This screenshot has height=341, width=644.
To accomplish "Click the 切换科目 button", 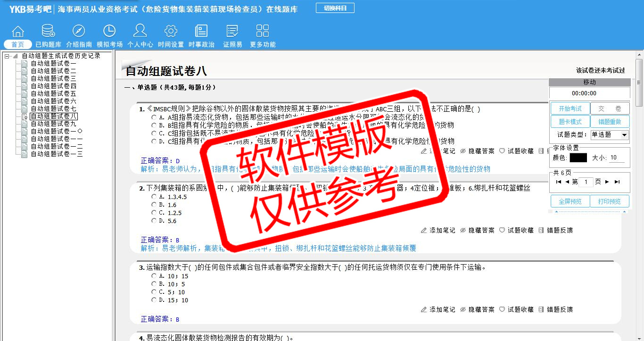I will pos(335,8).
